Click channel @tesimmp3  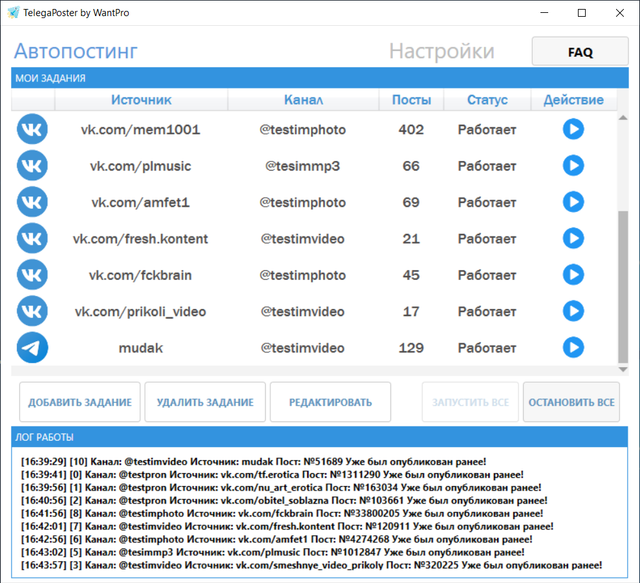tap(302, 166)
